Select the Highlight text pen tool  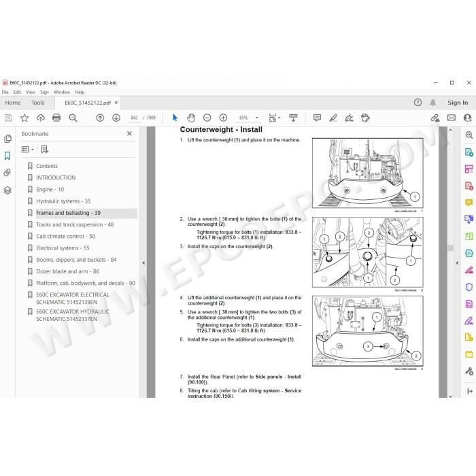(333, 118)
